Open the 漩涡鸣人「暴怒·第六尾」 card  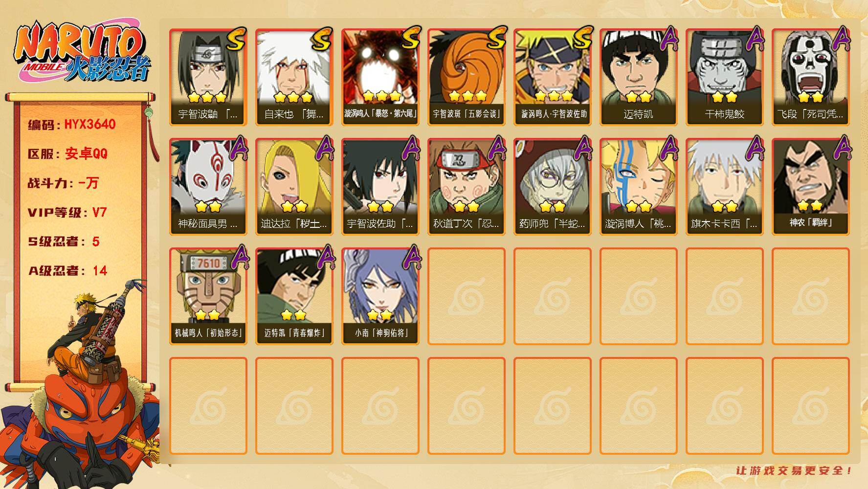[380, 77]
